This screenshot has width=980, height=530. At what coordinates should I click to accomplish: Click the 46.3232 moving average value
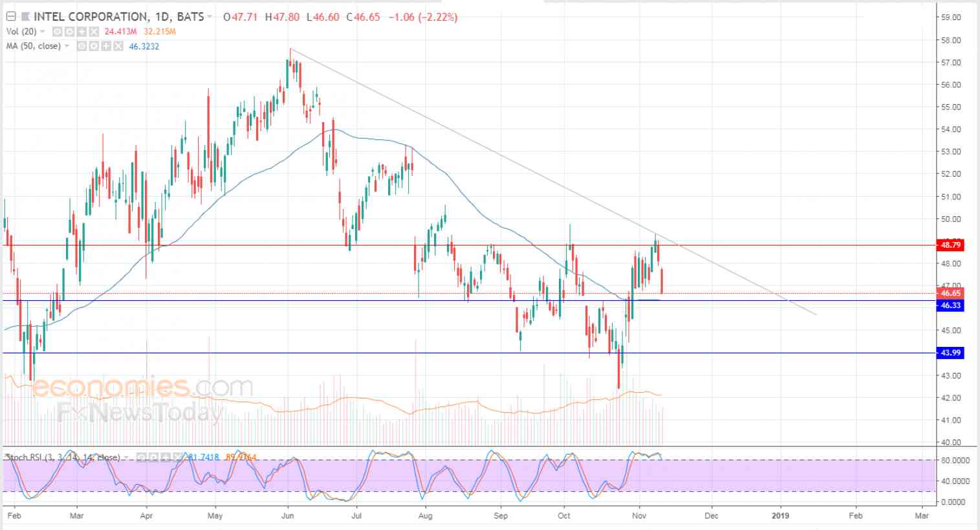(144, 47)
